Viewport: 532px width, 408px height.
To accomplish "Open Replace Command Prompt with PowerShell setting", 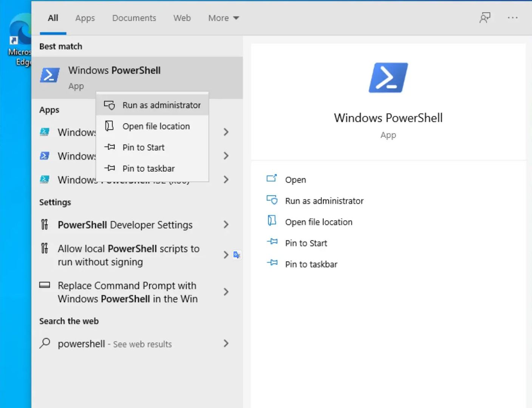I will pos(137,292).
